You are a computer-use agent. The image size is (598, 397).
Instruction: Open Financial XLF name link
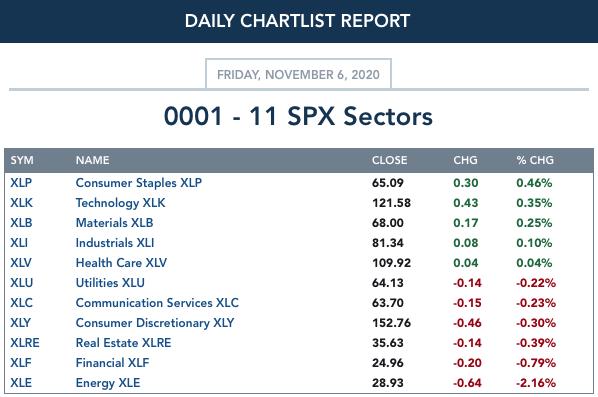click(x=112, y=363)
